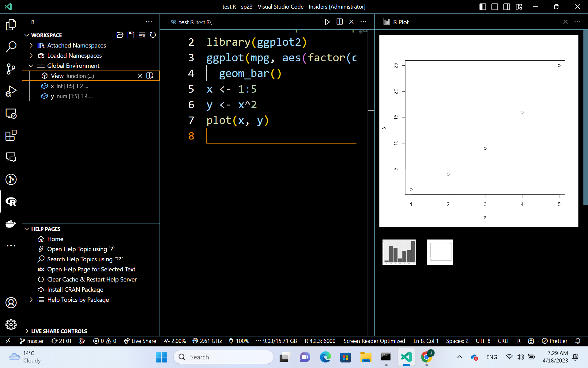This screenshot has width=588, height=368.
Task: Open the Docker sidebar icon
Action: pyautogui.click(x=11, y=224)
